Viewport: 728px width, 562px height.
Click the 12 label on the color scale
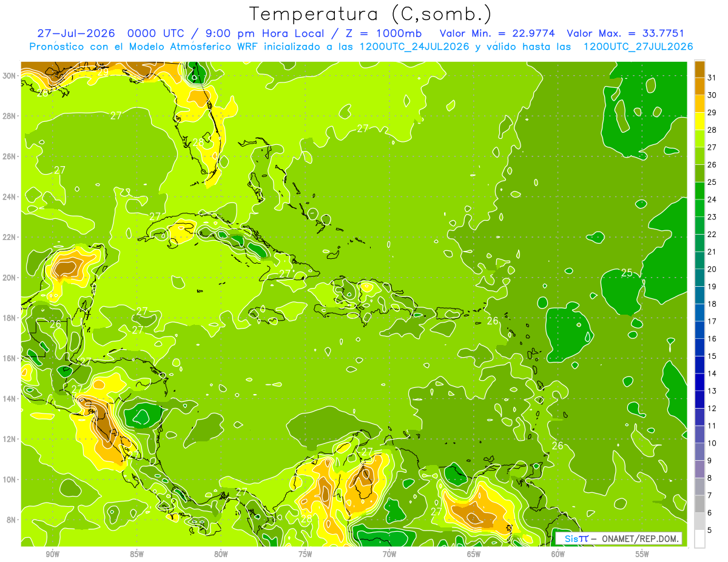click(x=712, y=408)
